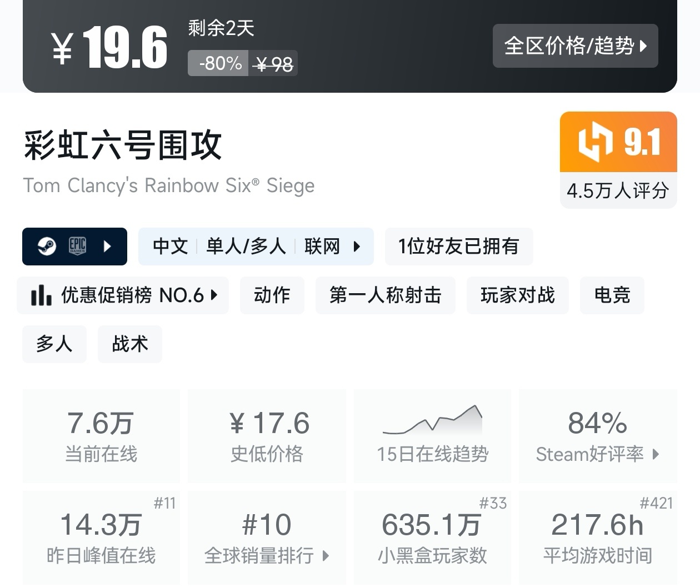Open Steam positive review rate details
This screenshot has height=588, width=700.
pos(597,436)
